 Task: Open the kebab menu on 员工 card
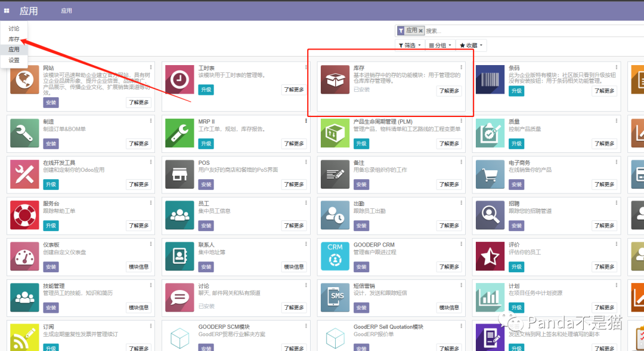coord(306,202)
